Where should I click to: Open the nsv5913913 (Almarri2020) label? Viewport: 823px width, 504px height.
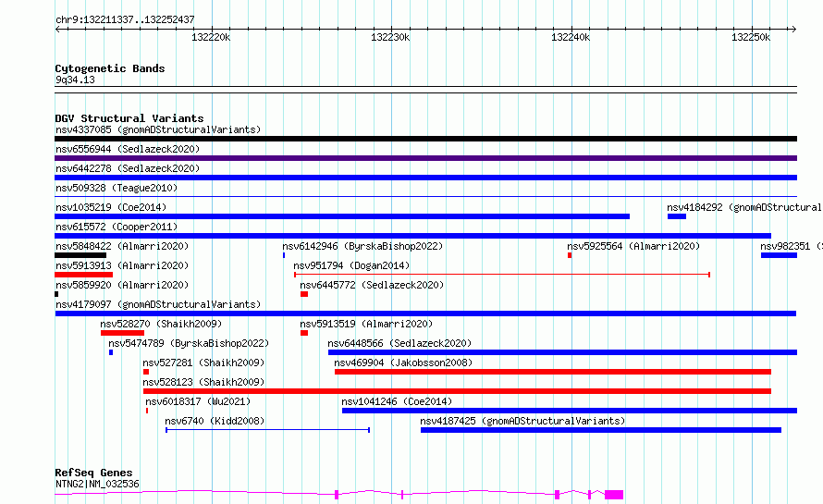(122, 265)
